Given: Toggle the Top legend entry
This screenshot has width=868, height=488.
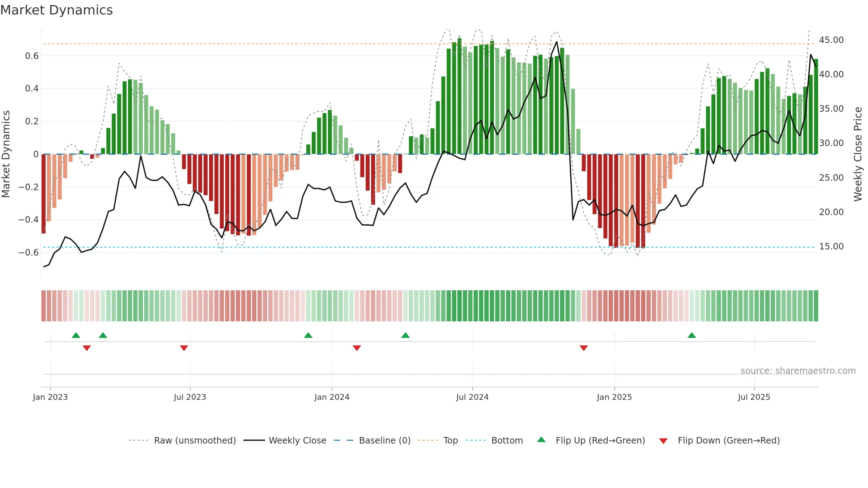Looking at the screenshot, I should click(438, 440).
